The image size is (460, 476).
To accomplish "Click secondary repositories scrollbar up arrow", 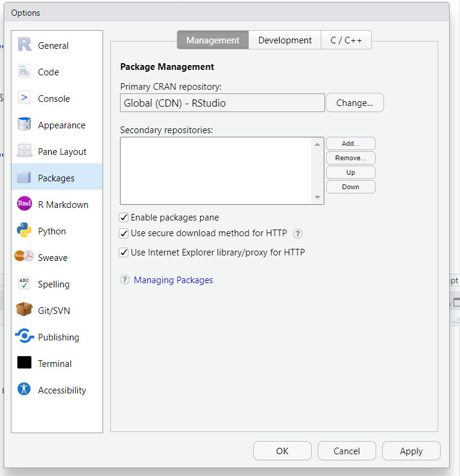I will 317,144.
